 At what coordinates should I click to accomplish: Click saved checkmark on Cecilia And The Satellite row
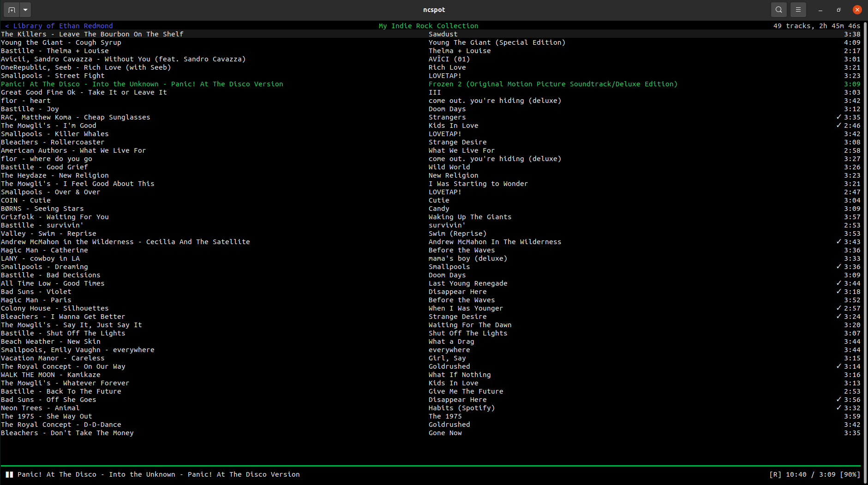tap(839, 242)
